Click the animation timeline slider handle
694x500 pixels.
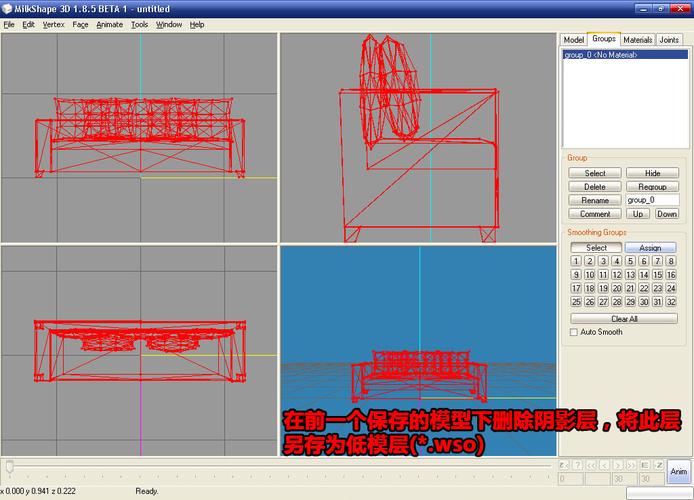(10, 465)
